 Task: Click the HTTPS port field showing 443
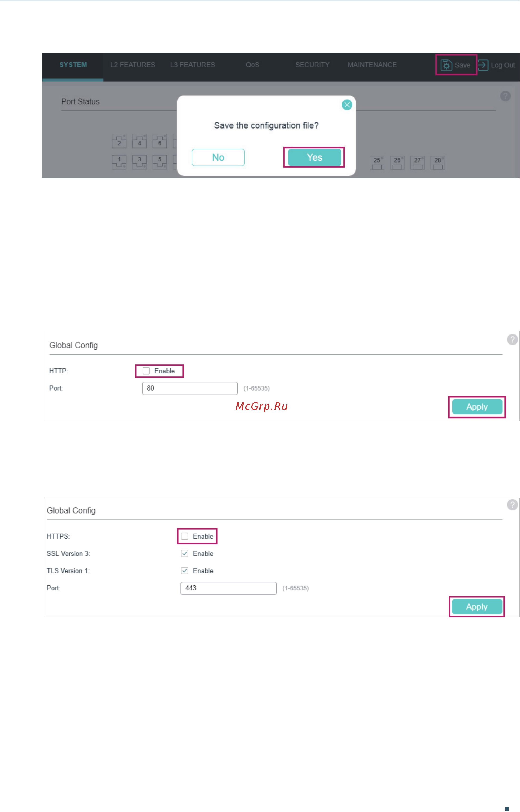[x=229, y=588]
